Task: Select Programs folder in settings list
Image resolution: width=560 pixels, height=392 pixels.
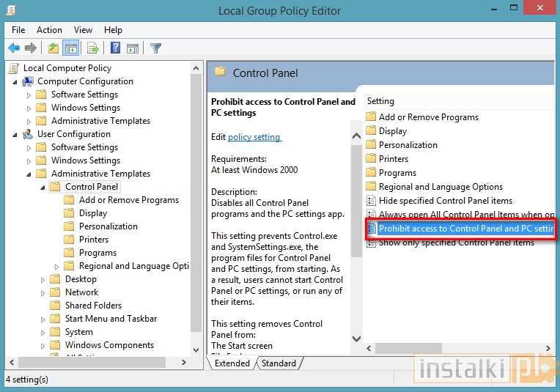Action: (x=397, y=173)
